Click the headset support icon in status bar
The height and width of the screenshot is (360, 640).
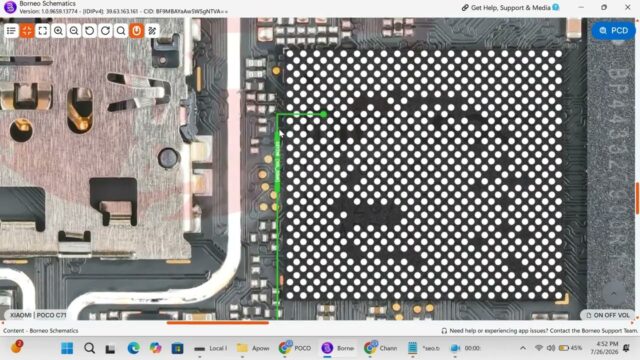[444, 331]
